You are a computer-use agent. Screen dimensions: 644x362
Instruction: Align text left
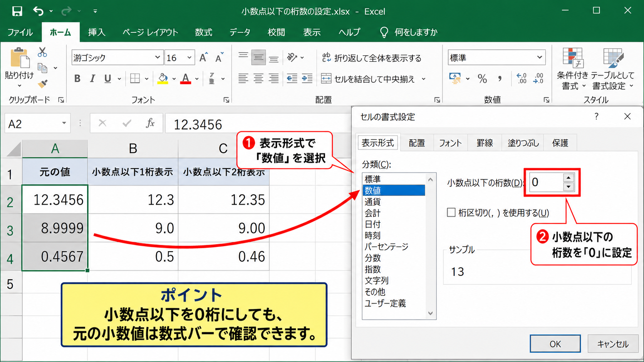click(243, 78)
